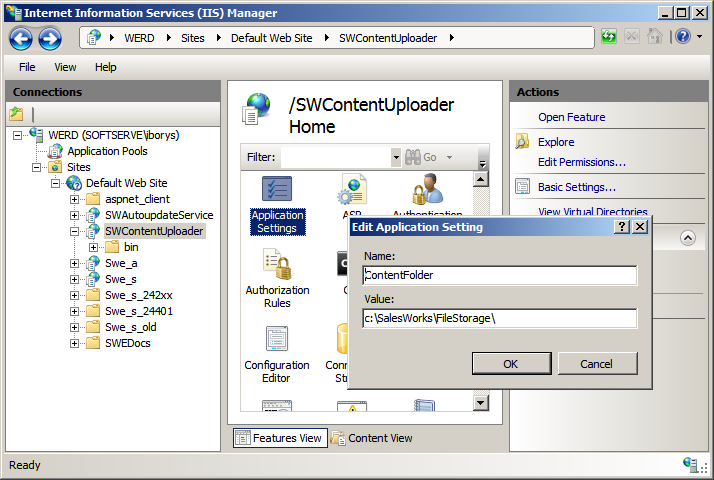Select the Sites node in tree

[79, 167]
